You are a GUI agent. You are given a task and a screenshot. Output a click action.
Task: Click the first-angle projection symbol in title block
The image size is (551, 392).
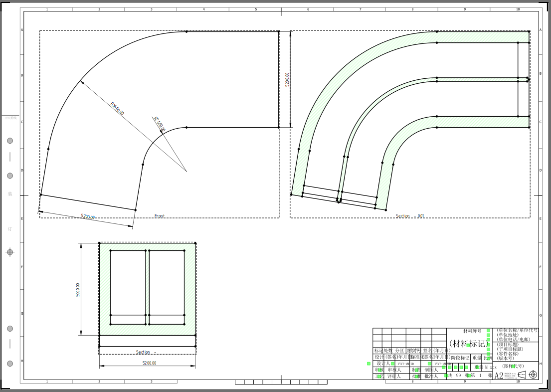pyautogui.click(x=522, y=375)
